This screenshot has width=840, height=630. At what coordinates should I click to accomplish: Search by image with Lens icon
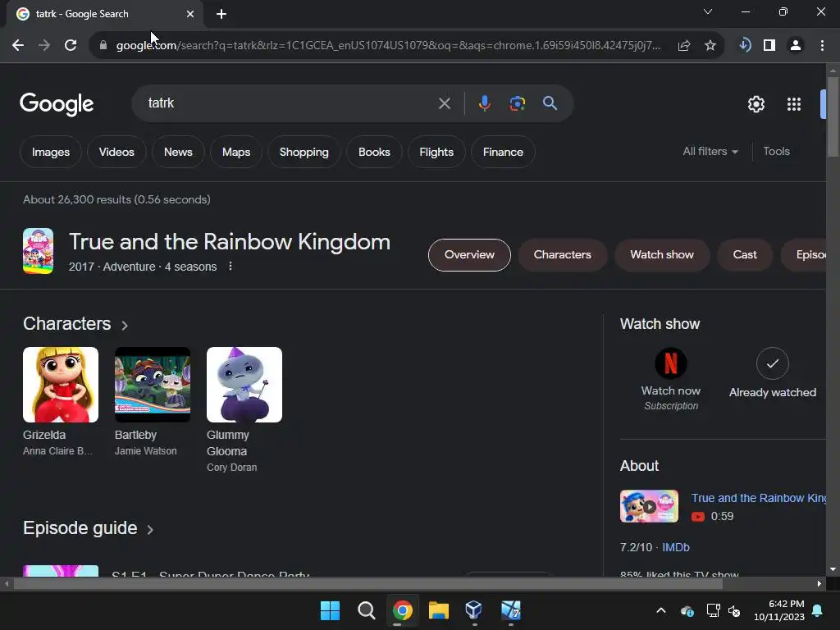click(x=517, y=103)
